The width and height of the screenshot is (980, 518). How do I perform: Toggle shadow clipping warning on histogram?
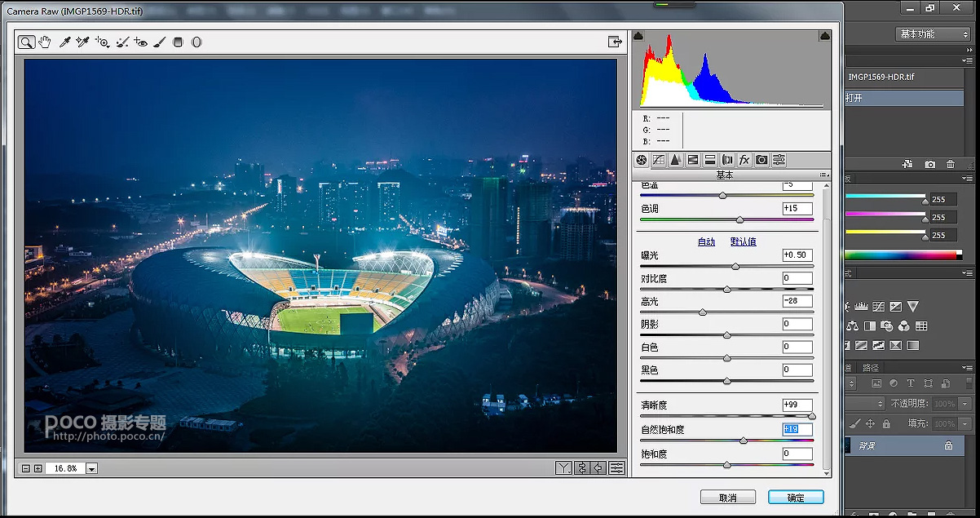(638, 37)
